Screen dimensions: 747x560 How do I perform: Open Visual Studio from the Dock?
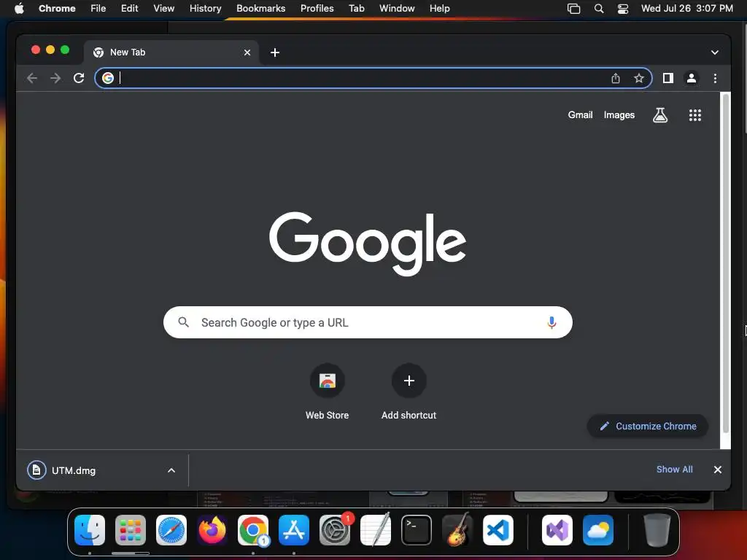557,530
